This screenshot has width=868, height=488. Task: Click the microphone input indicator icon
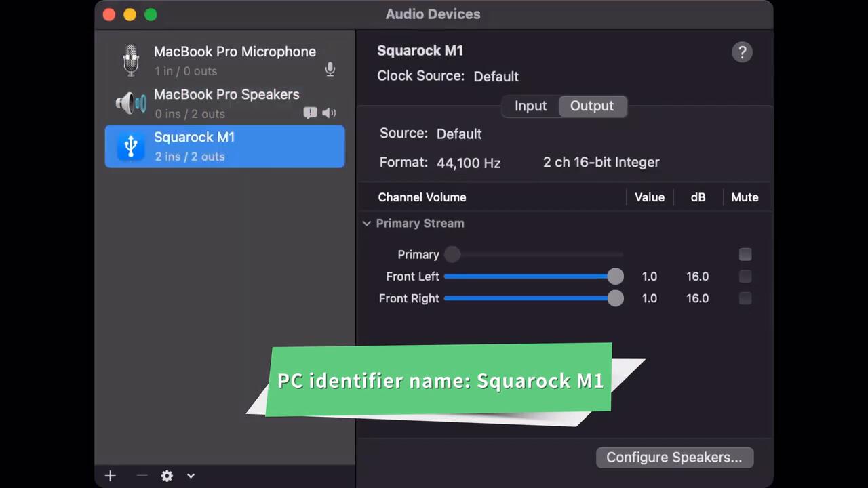pyautogui.click(x=330, y=70)
